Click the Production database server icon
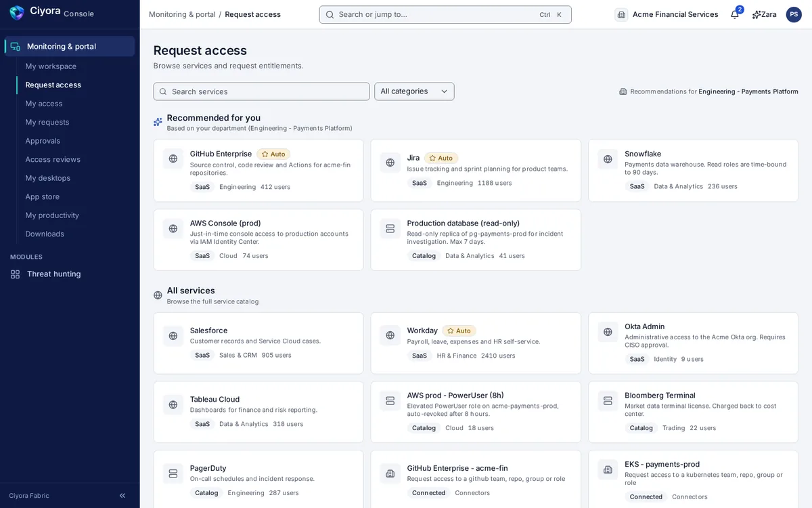 [390, 228]
